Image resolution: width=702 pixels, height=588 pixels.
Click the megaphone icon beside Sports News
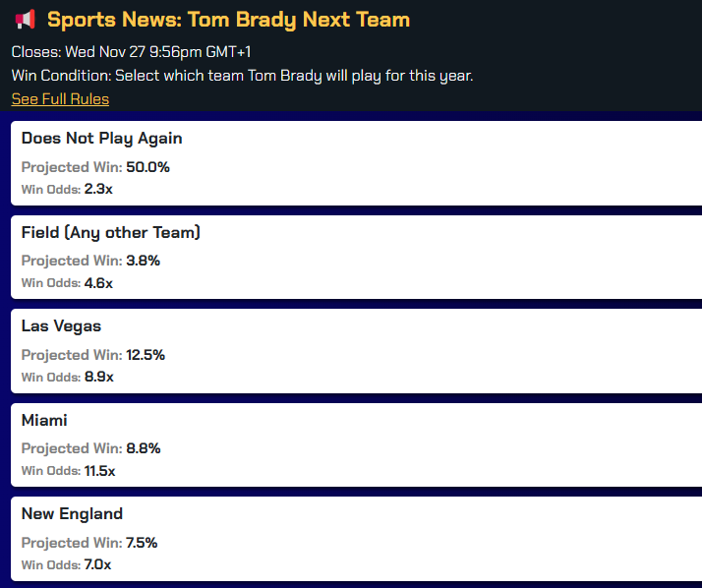coord(25,20)
